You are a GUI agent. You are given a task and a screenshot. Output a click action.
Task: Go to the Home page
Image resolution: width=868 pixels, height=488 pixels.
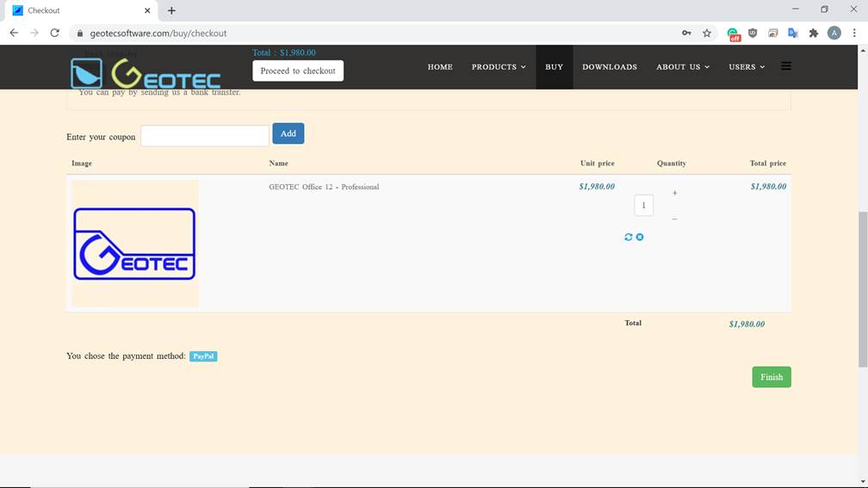click(440, 67)
